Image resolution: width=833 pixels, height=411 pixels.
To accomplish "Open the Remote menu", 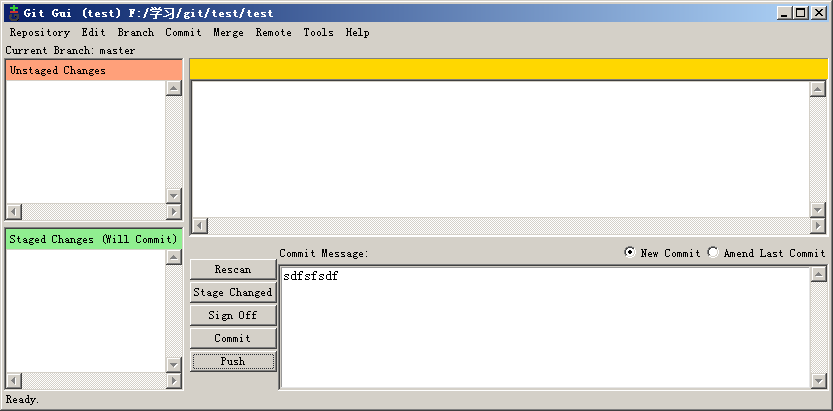I will pyautogui.click(x=274, y=32).
